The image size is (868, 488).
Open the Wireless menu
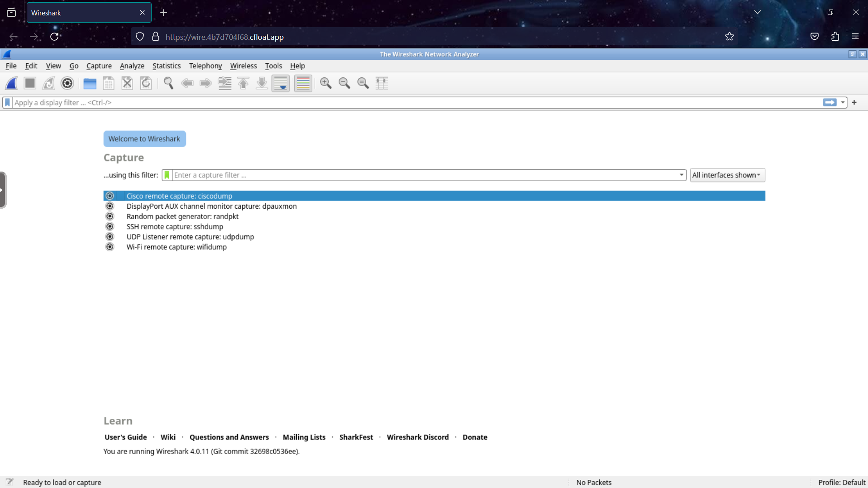(243, 66)
